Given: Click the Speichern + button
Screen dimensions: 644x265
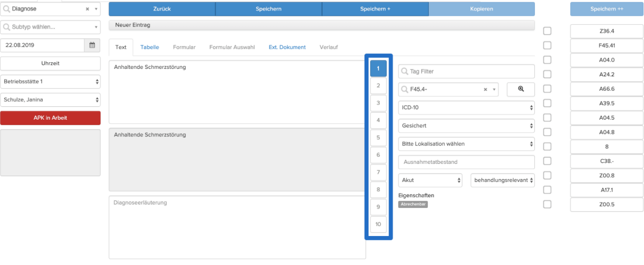Looking at the screenshot, I should (375, 9).
